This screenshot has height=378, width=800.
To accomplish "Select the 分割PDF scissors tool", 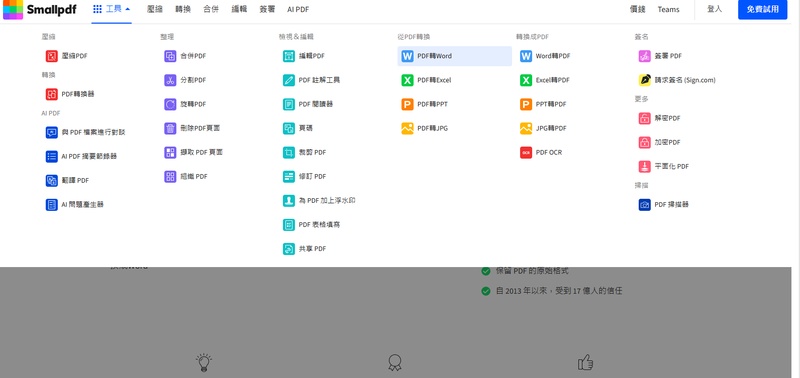I will [185, 80].
